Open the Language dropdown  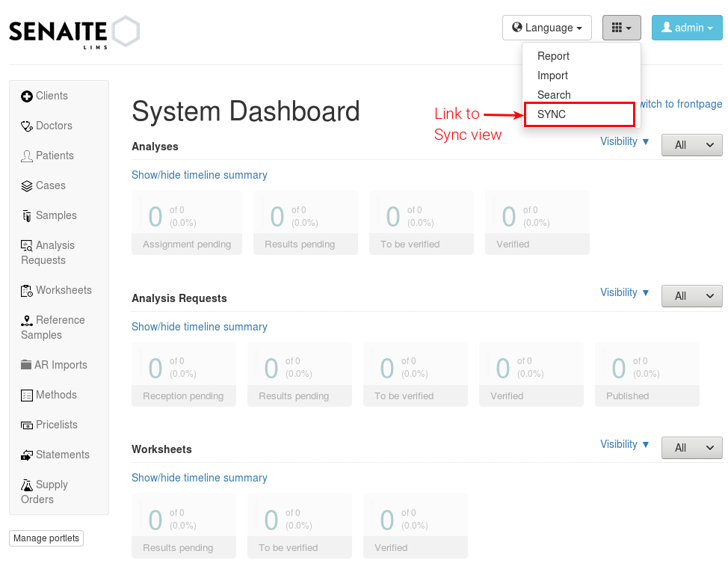[x=546, y=27]
